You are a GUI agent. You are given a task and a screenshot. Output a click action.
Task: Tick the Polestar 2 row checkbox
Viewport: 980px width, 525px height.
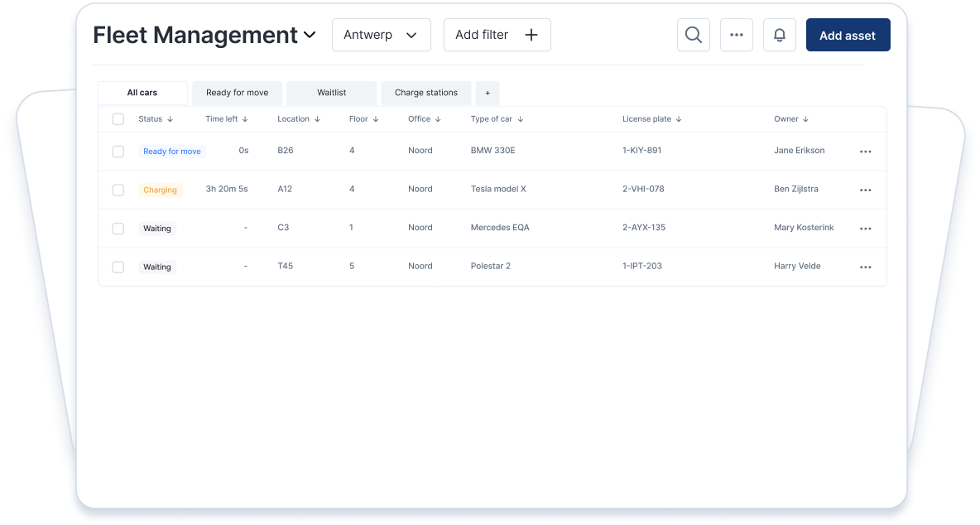(118, 267)
